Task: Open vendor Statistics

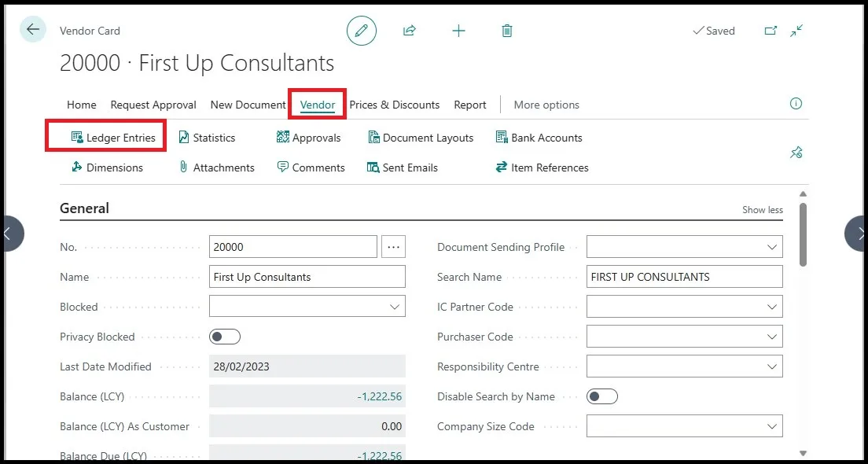Action: pos(207,138)
